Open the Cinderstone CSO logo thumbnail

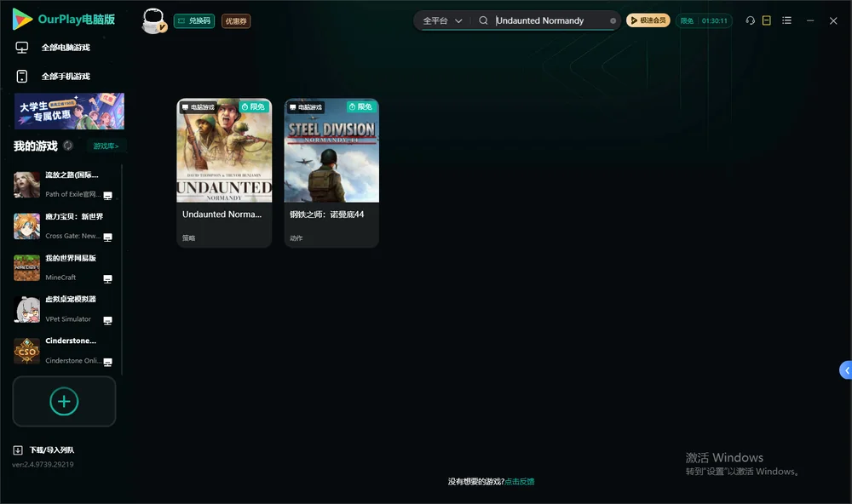pos(26,351)
